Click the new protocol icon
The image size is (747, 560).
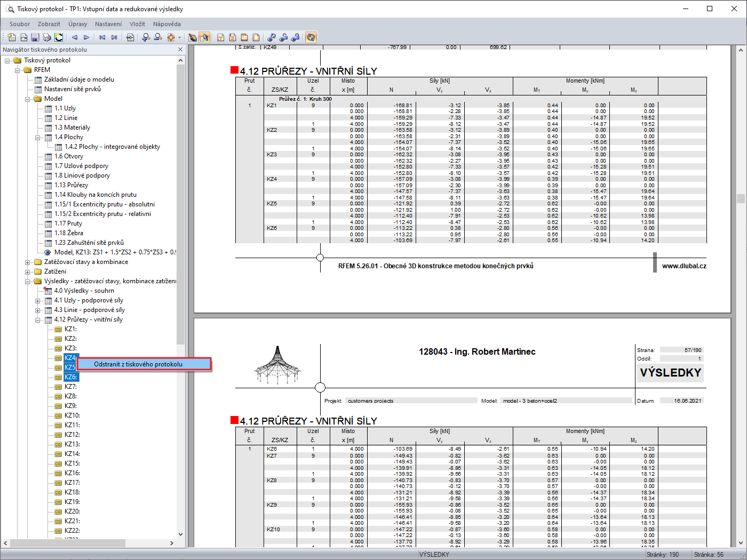click(x=12, y=37)
